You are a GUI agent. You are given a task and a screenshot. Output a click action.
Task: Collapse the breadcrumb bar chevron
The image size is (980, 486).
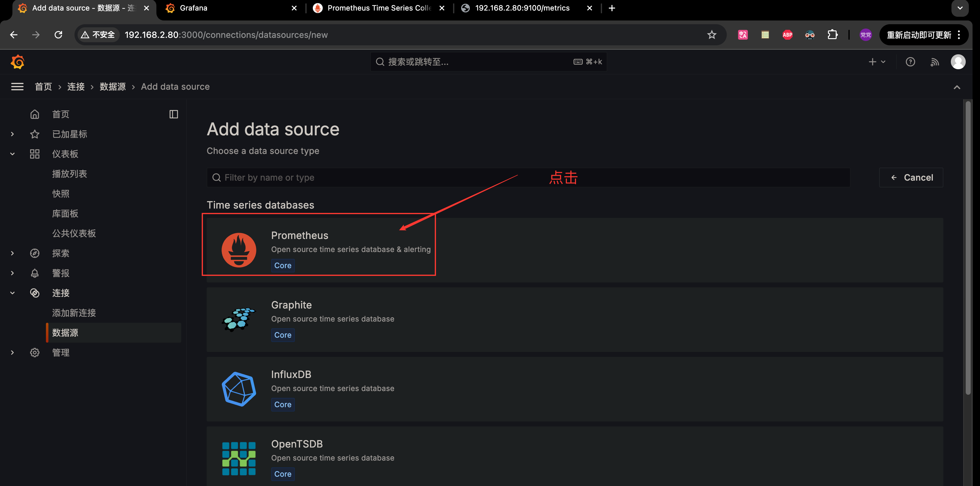click(x=956, y=87)
